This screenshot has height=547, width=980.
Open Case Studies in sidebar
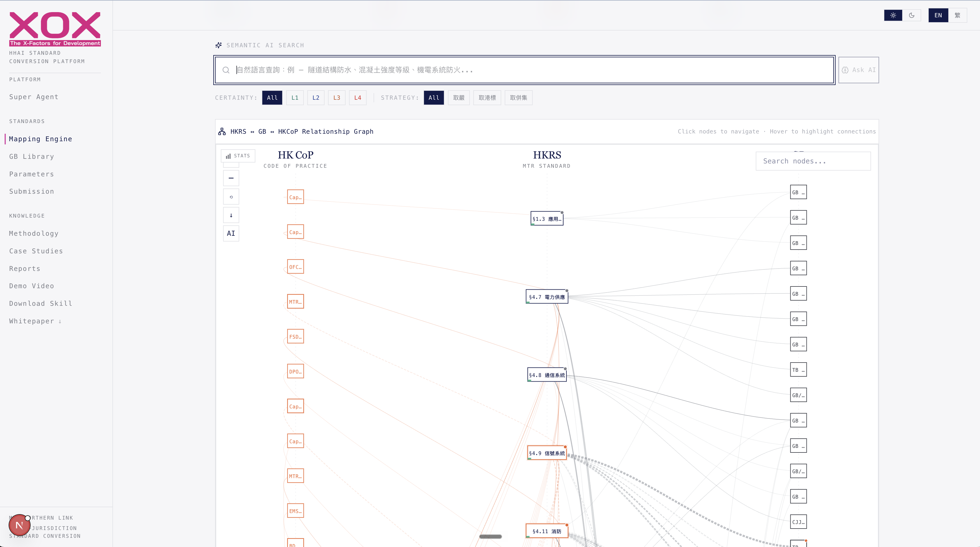[x=36, y=251]
